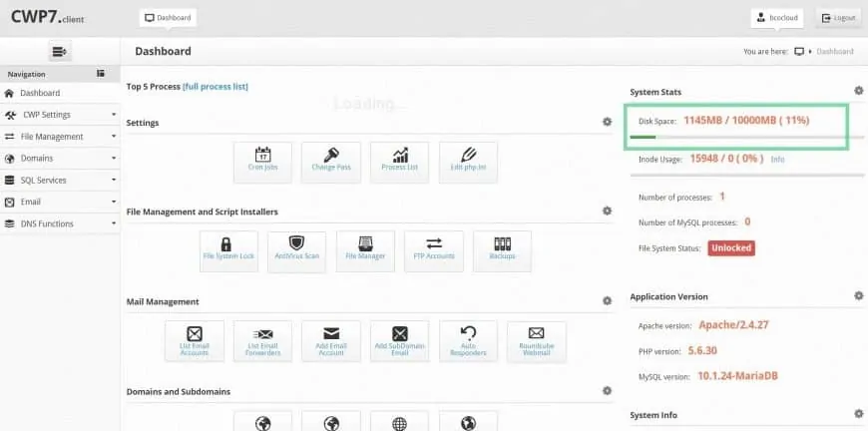Expand the DNS Functions menu
Viewport: 868px width, 431px height.
pos(60,224)
